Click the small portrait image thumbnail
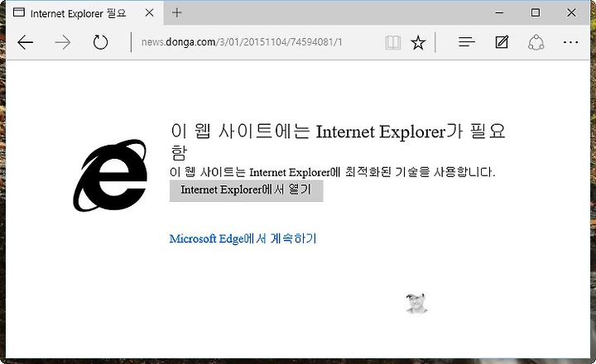The image size is (596, 364). (416, 304)
